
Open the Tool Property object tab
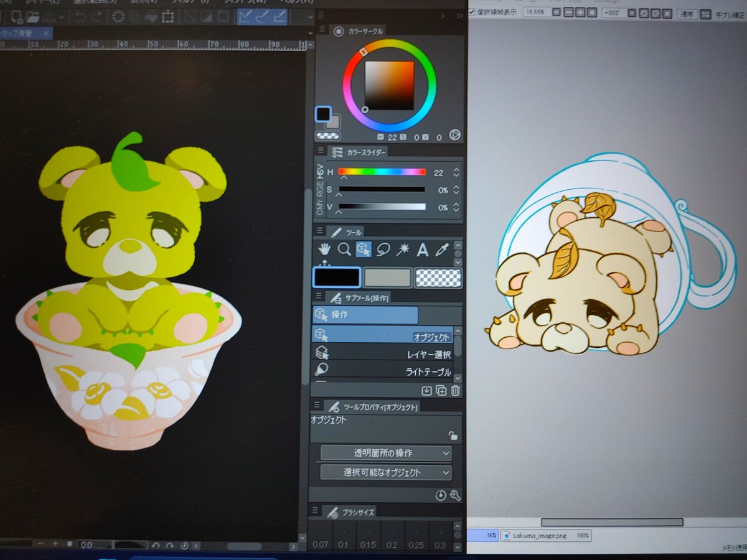pyautogui.click(x=372, y=406)
